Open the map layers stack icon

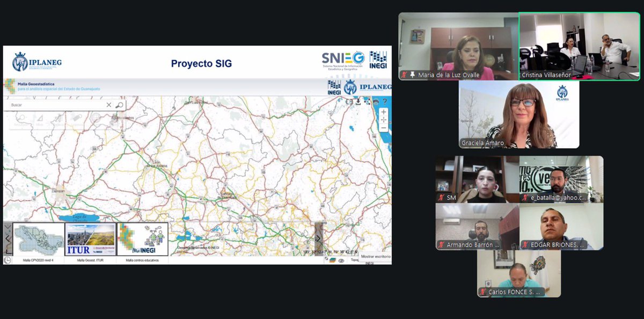(333, 260)
